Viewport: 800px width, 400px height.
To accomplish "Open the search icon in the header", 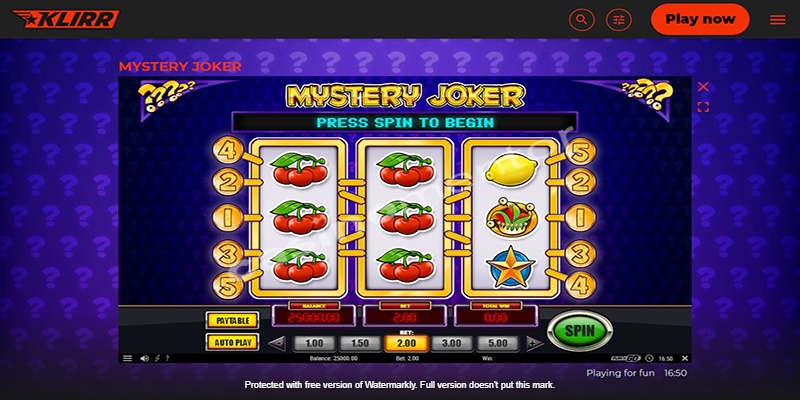I will click(582, 20).
